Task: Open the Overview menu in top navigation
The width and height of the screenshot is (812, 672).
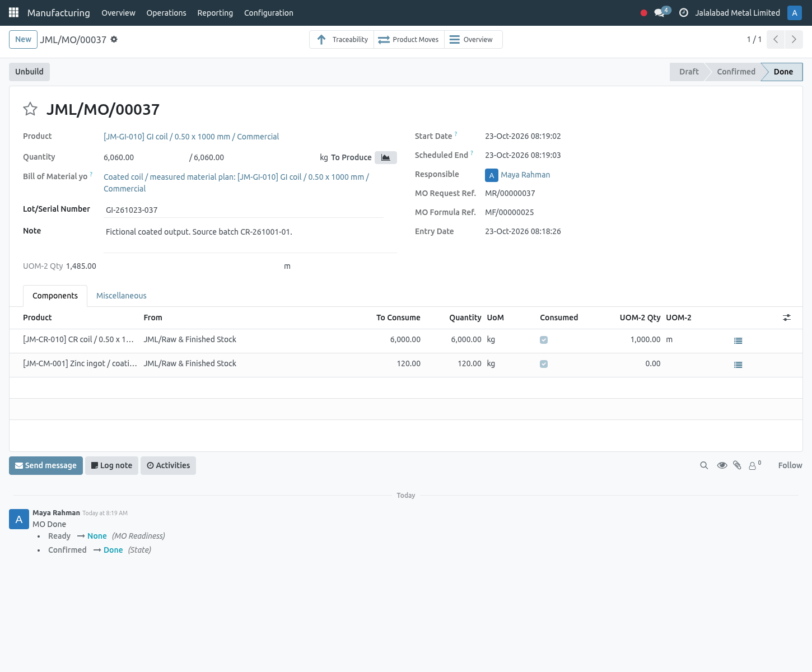Action: 118,13
